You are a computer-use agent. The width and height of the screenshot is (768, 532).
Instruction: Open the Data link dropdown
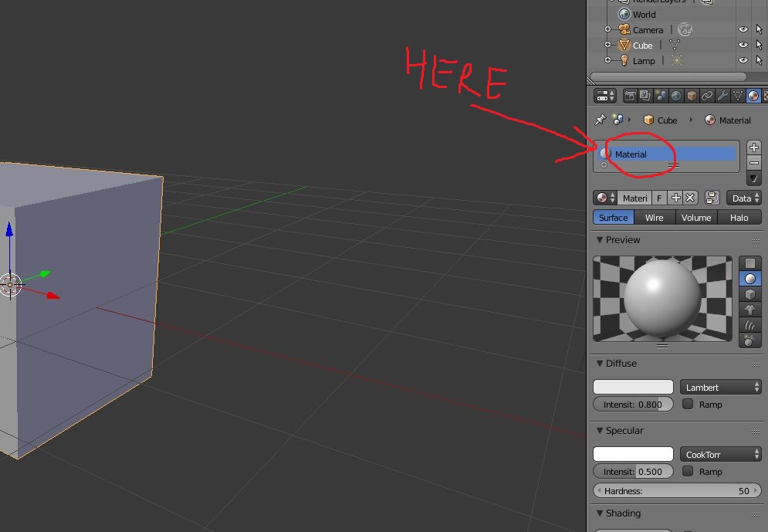point(744,198)
